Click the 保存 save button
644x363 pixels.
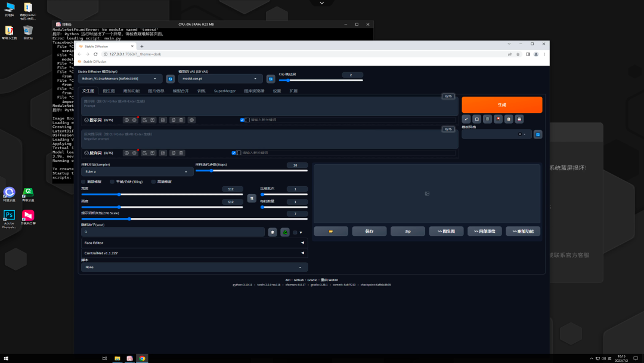coord(369,232)
